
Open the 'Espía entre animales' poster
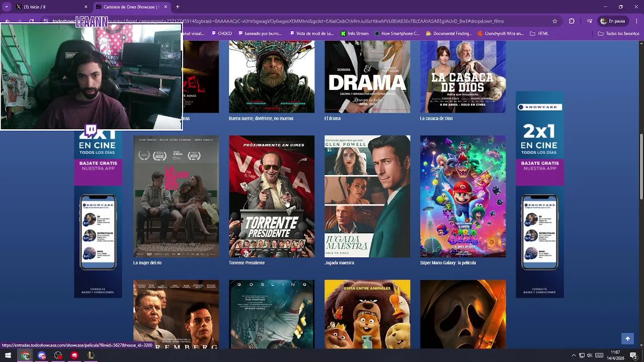(x=367, y=314)
